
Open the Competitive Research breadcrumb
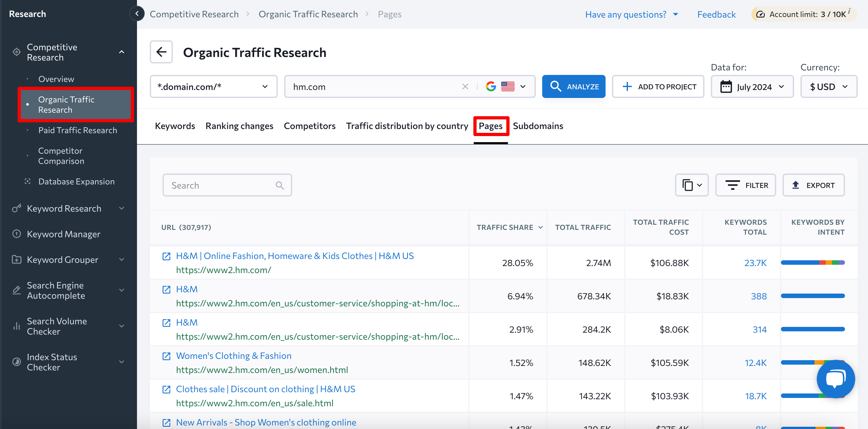pyautogui.click(x=194, y=14)
